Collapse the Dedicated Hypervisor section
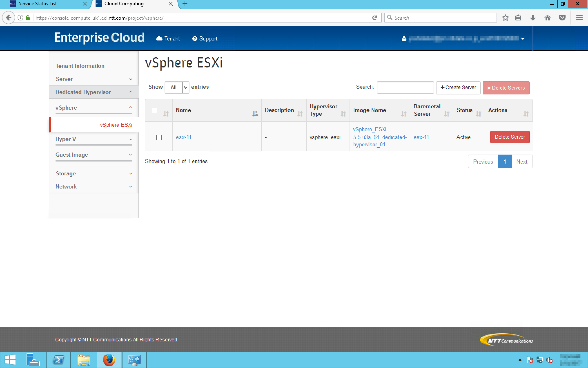The image size is (588, 368). point(94,92)
